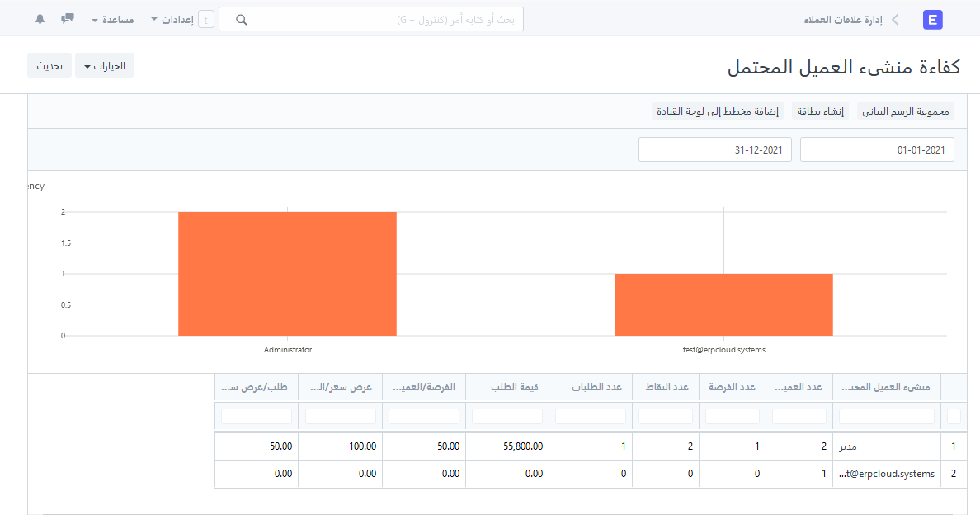Open the ERPNext home logo
Screen dimensions: 980x515
point(932,20)
